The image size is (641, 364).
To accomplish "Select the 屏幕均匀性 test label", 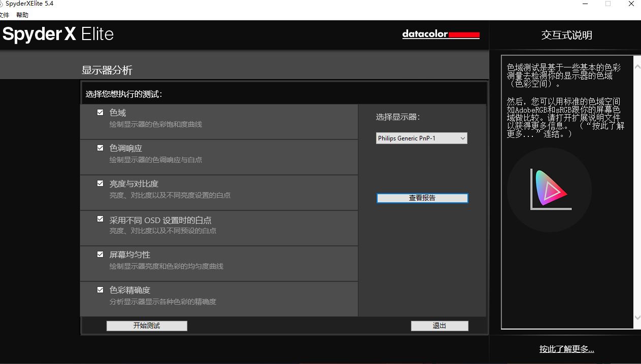I will [130, 254].
